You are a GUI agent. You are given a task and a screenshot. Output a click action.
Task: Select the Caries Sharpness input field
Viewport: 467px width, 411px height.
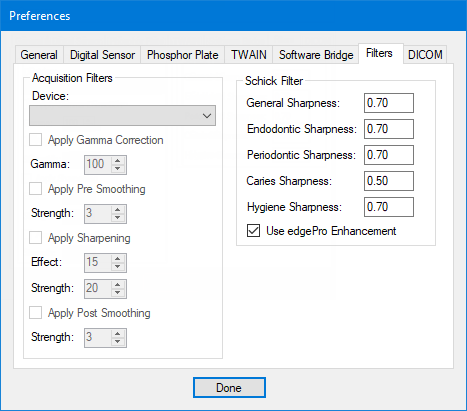(x=389, y=181)
